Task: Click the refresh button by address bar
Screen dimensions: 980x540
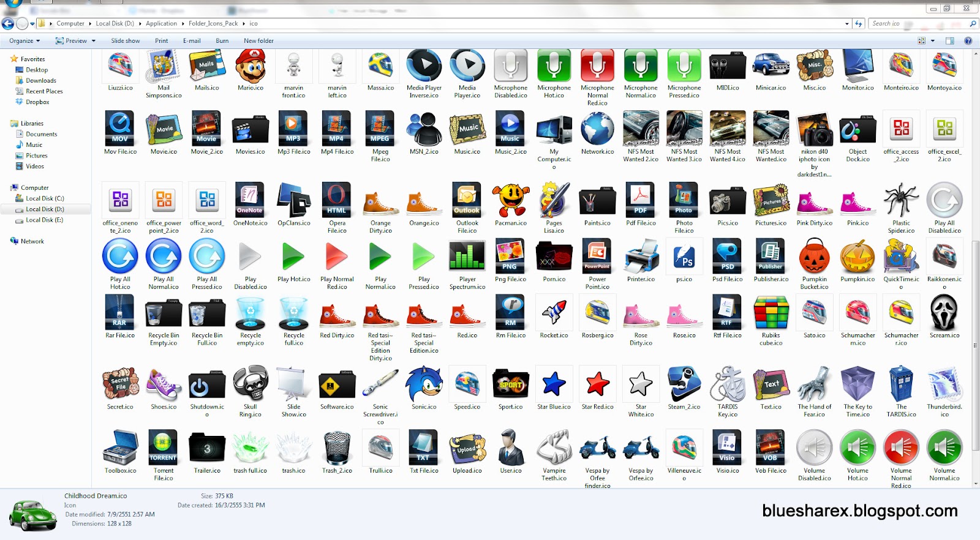Action: coord(859,24)
